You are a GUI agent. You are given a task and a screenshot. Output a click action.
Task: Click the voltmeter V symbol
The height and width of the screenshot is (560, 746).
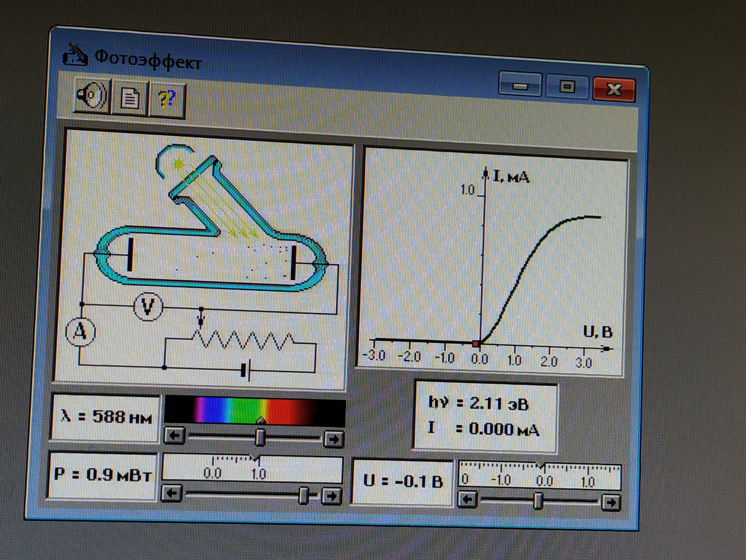pyautogui.click(x=148, y=306)
